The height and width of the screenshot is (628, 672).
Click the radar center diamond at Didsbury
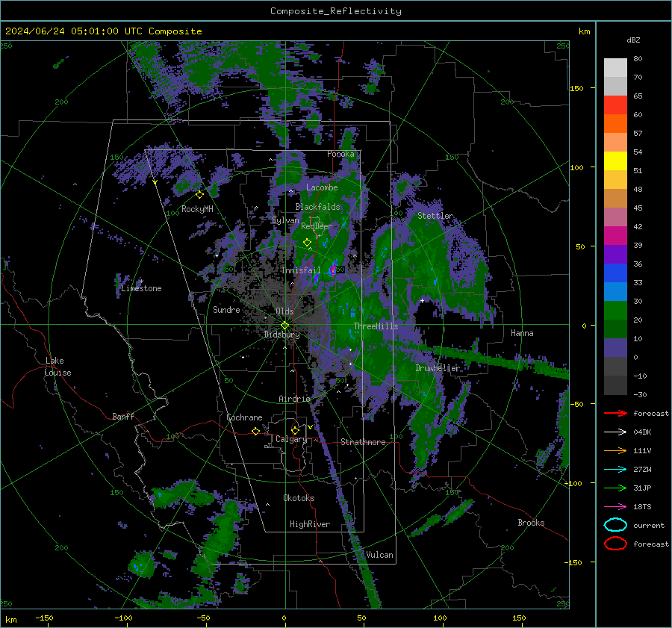pos(284,326)
